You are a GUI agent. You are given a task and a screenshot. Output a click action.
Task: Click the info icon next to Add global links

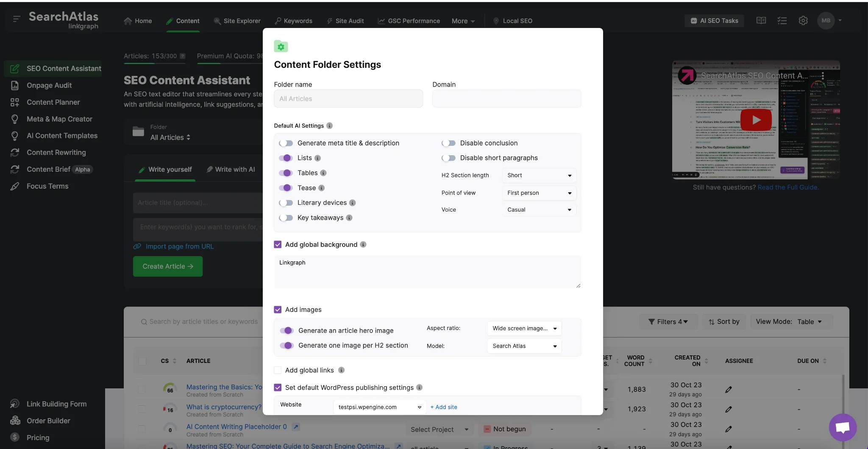(x=341, y=370)
